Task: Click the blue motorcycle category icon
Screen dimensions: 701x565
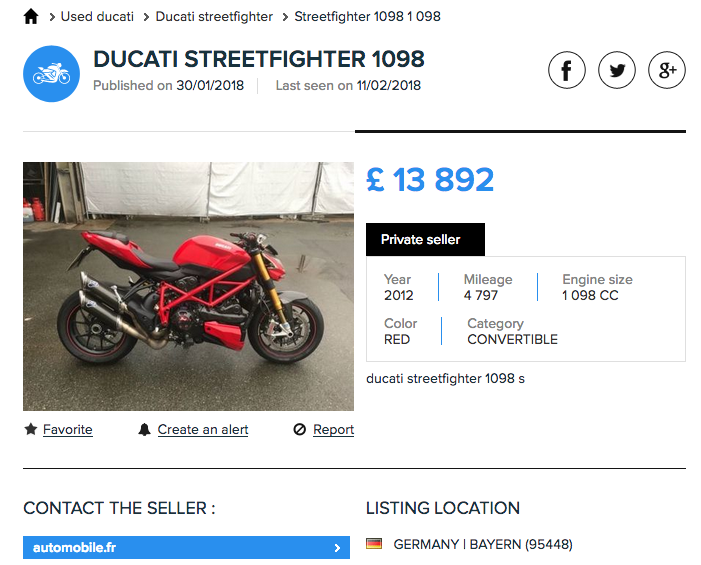Action: click(51, 74)
